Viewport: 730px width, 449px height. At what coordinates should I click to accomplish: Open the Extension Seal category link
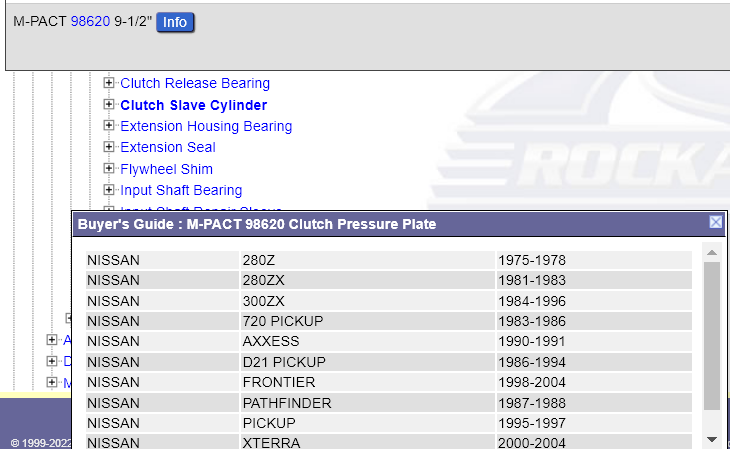point(167,147)
